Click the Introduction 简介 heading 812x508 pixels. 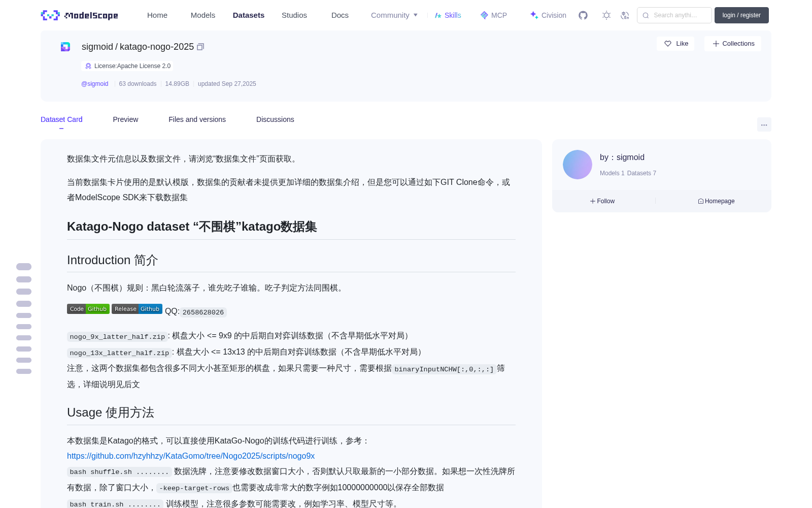tap(113, 260)
